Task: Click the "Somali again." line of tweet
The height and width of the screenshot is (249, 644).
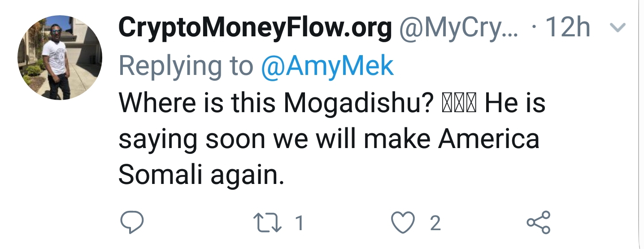Action: pos(201,175)
